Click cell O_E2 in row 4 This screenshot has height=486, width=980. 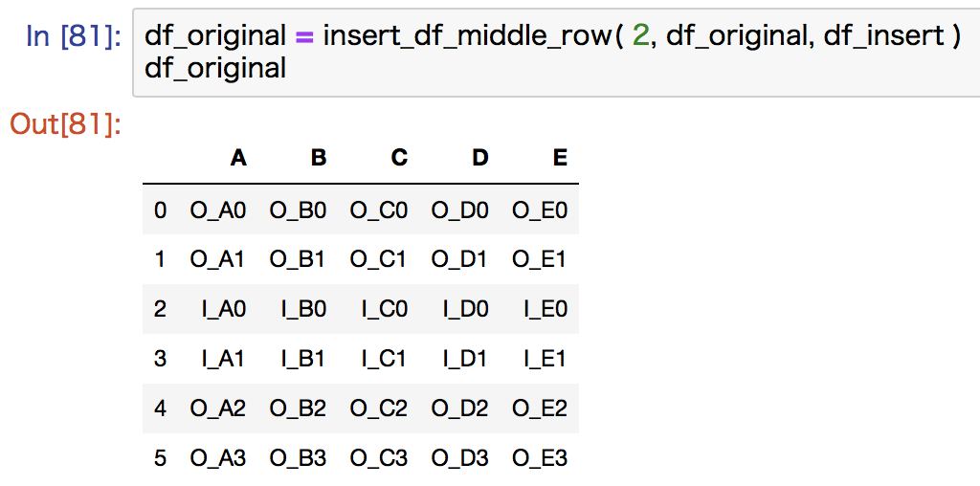(x=540, y=409)
